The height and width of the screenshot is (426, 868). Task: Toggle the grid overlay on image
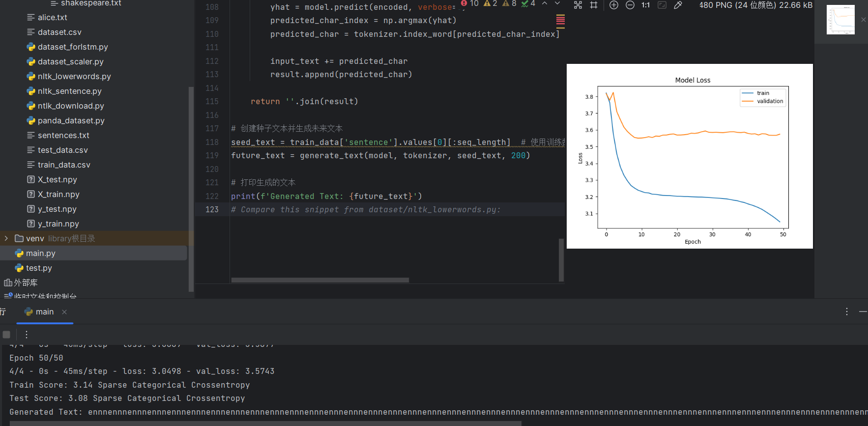coord(594,5)
